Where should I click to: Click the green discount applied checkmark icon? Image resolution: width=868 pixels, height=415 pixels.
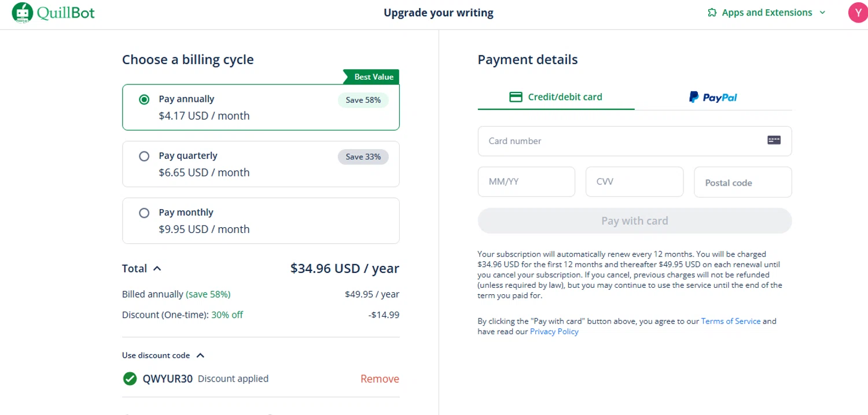click(x=130, y=379)
